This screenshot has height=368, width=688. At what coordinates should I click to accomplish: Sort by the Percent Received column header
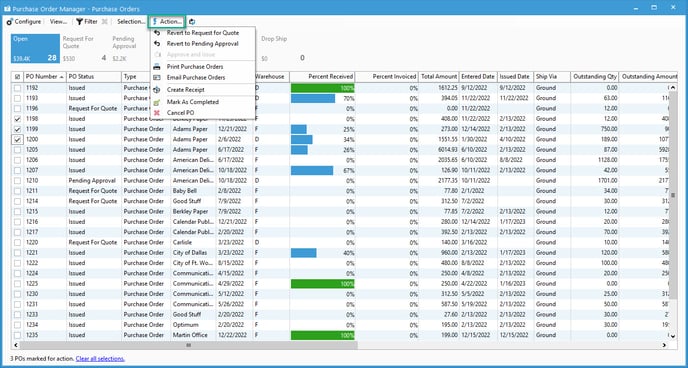click(322, 77)
